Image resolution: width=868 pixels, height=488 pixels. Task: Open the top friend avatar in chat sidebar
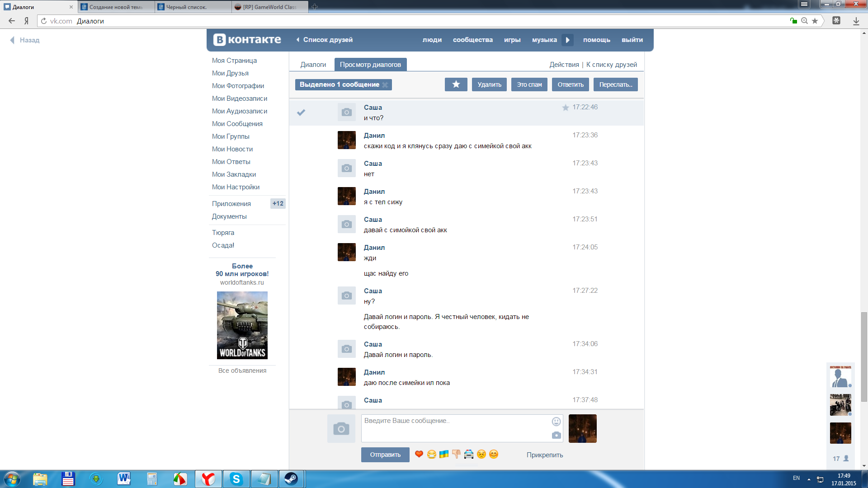click(x=840, y=376)
